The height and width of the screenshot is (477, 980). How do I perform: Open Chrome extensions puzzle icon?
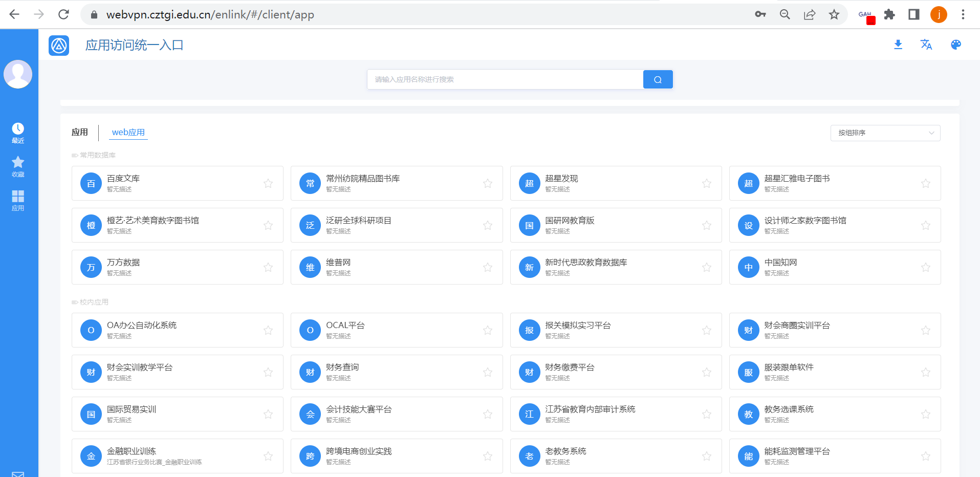(889, 14)
